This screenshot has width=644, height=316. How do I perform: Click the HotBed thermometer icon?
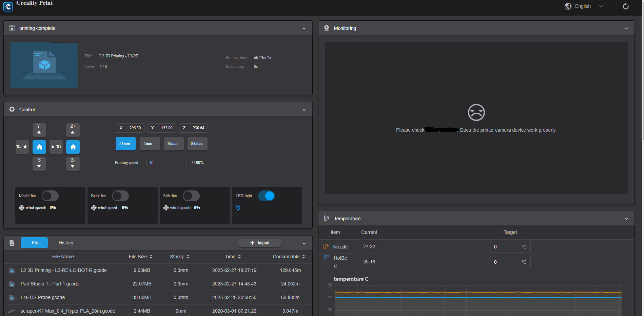click(x=326, y=258)
